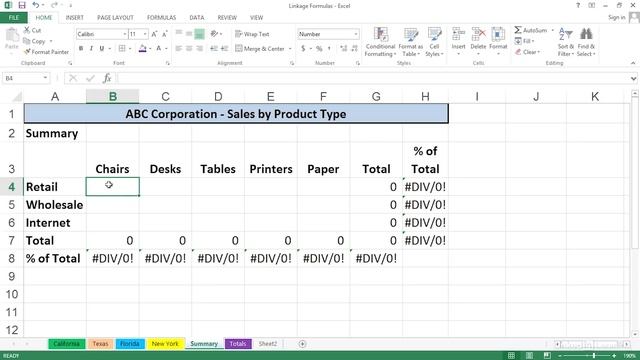Expand the formula bar
Viewport: 640px width, 360px height.
click(633, 78)
